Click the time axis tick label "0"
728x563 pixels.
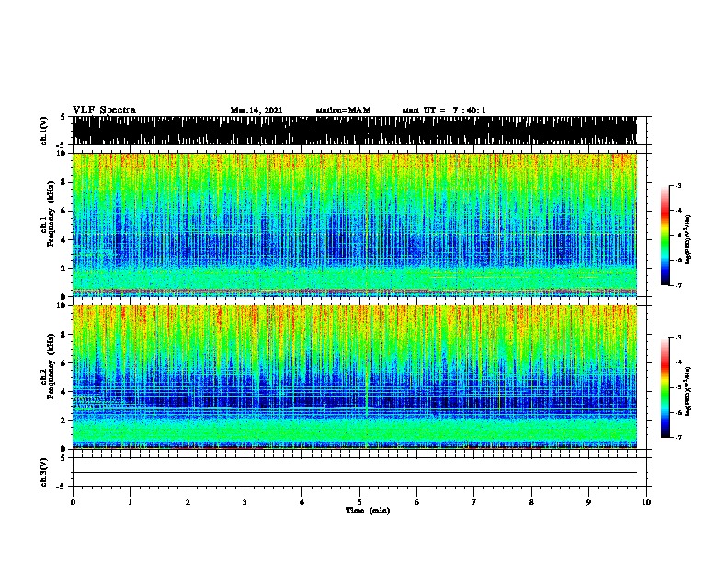(73, 502)
